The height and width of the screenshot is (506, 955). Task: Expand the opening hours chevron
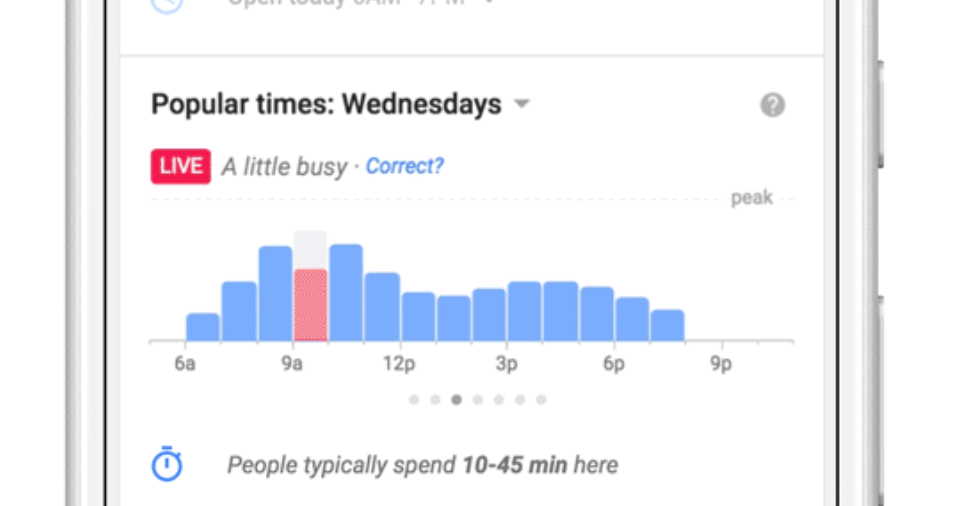coord(488,2)
